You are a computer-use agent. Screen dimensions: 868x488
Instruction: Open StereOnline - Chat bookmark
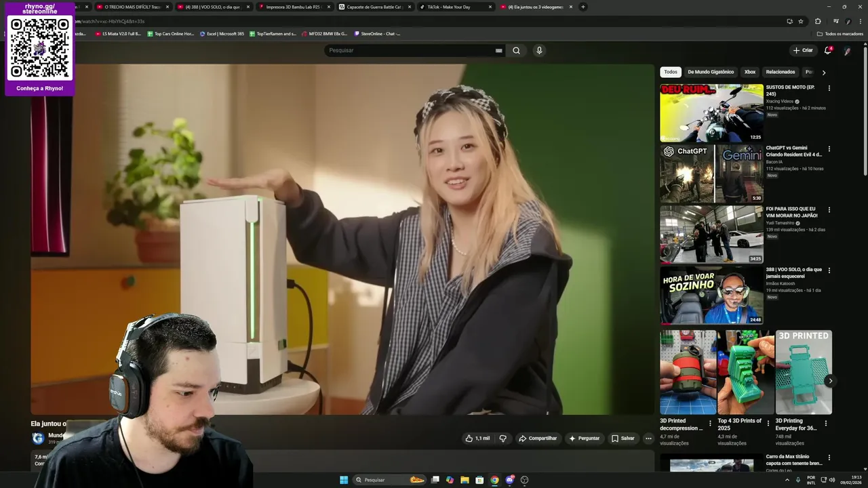click(377, 33)
